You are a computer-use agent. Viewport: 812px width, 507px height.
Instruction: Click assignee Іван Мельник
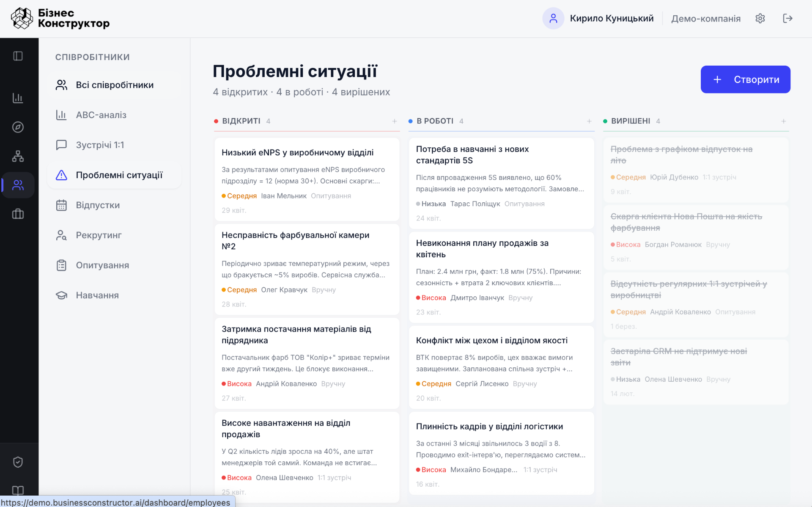pos(283,196)
